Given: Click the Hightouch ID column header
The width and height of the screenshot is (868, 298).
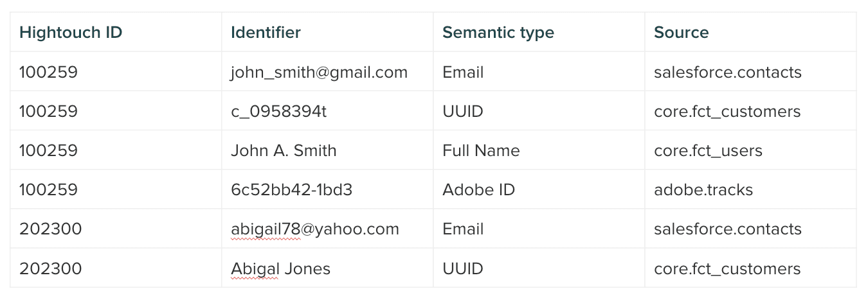Looking at the screenshot, I should (x=71, y=33).
